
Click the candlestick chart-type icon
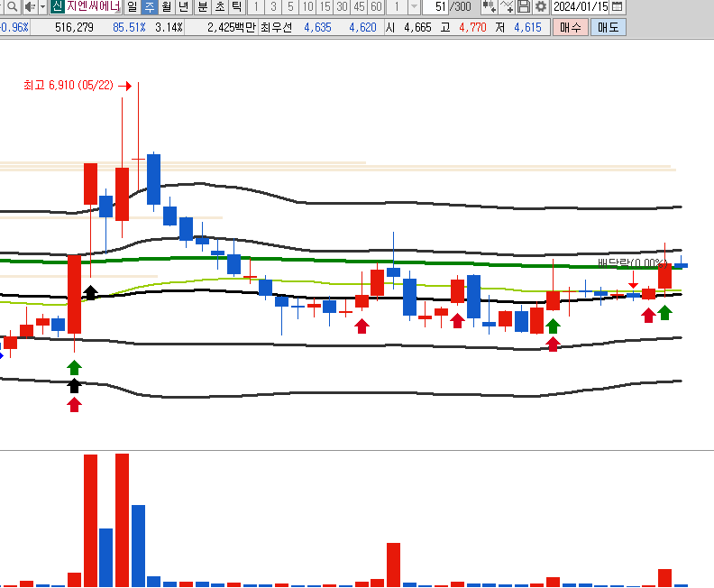pos(489,7)
